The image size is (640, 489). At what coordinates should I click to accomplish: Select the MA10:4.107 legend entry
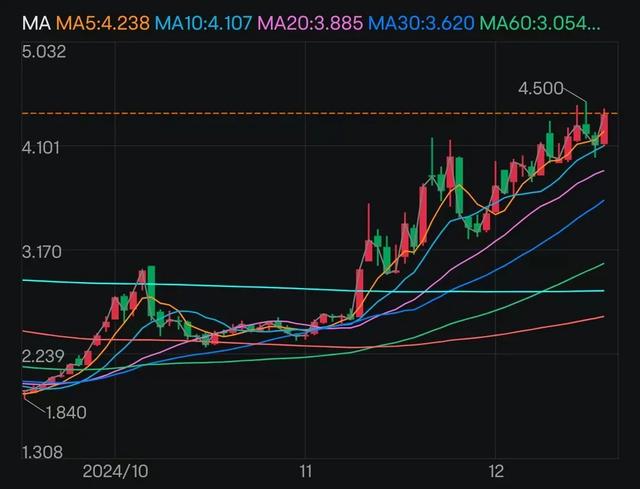coord(212,22)
